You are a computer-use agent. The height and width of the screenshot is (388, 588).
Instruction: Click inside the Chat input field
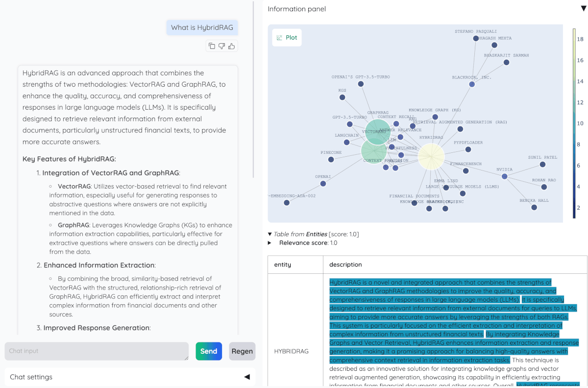tap(97, 351)
